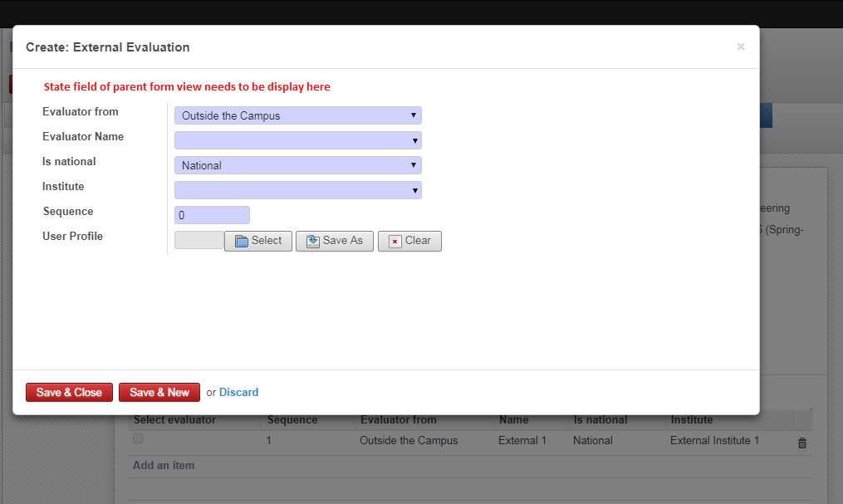Click the Save As button
The image size is (843, 504).
(x=334, y=241)
